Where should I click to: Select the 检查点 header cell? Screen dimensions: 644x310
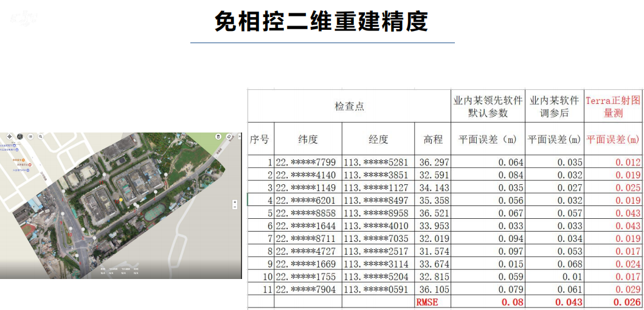point(349,106)
